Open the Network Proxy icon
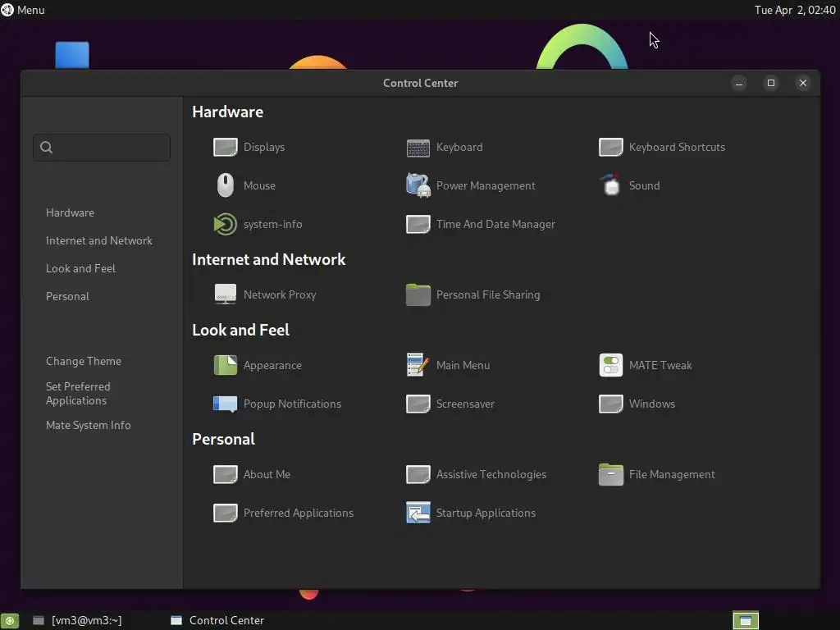The image size is (840, 630). click(225, 294)
